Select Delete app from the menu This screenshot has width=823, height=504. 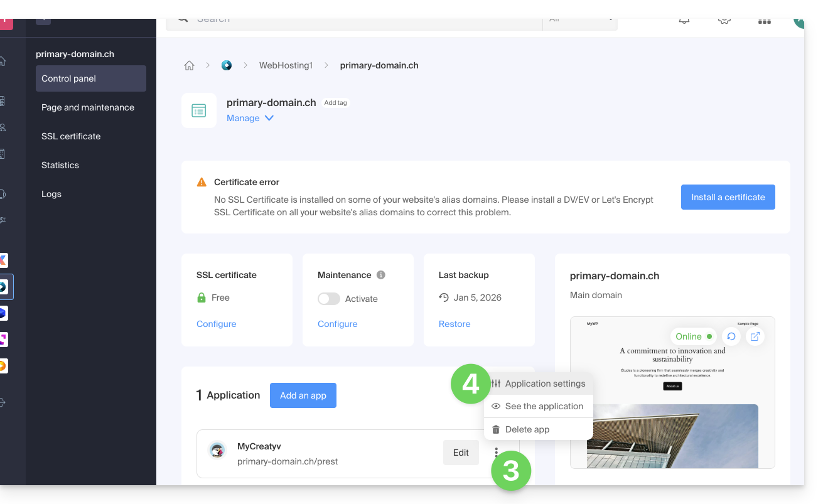[x=527, y=429]
